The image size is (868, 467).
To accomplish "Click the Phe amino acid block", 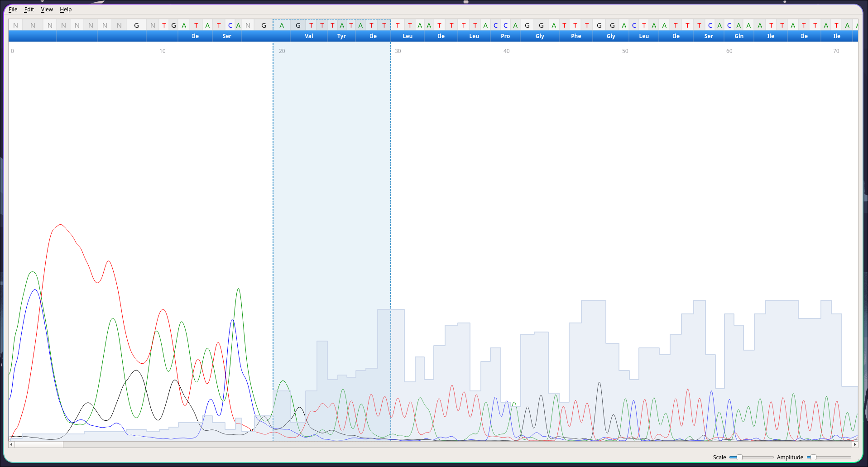I will (x=576, y=36).
